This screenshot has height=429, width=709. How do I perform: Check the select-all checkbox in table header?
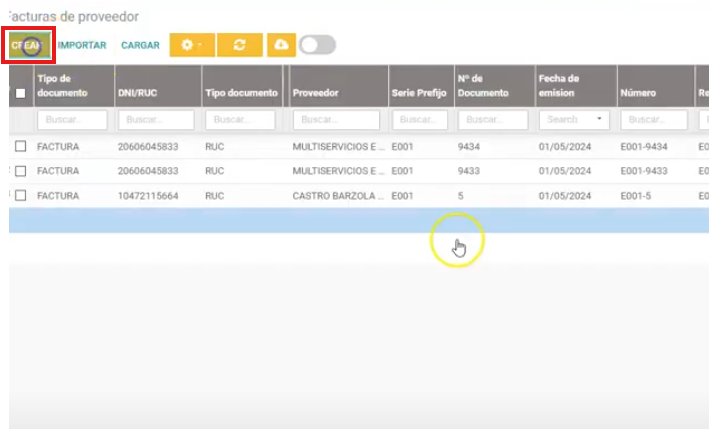pos(20,93)
